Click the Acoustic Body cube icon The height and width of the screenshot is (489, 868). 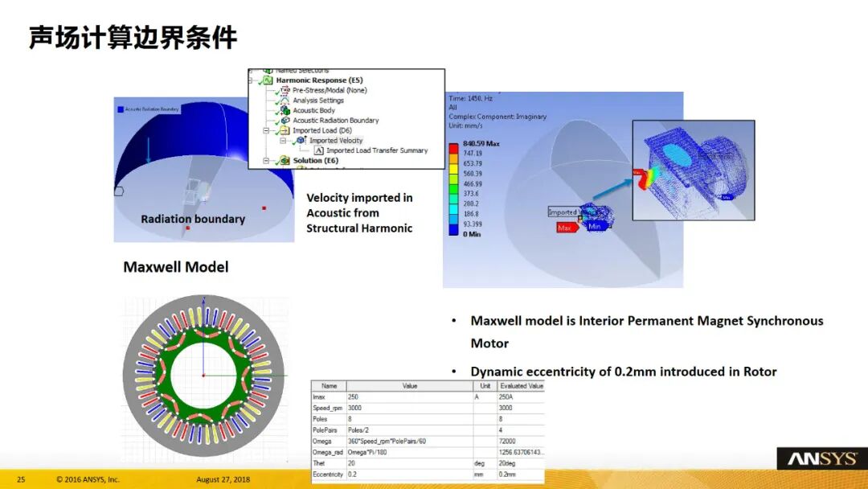(x=285, y=110)
